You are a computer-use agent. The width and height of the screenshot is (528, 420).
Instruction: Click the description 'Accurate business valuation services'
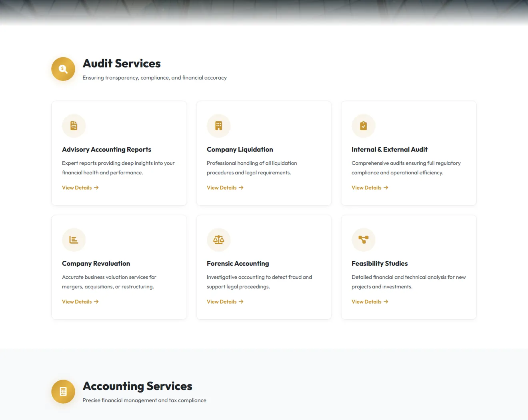109,282
